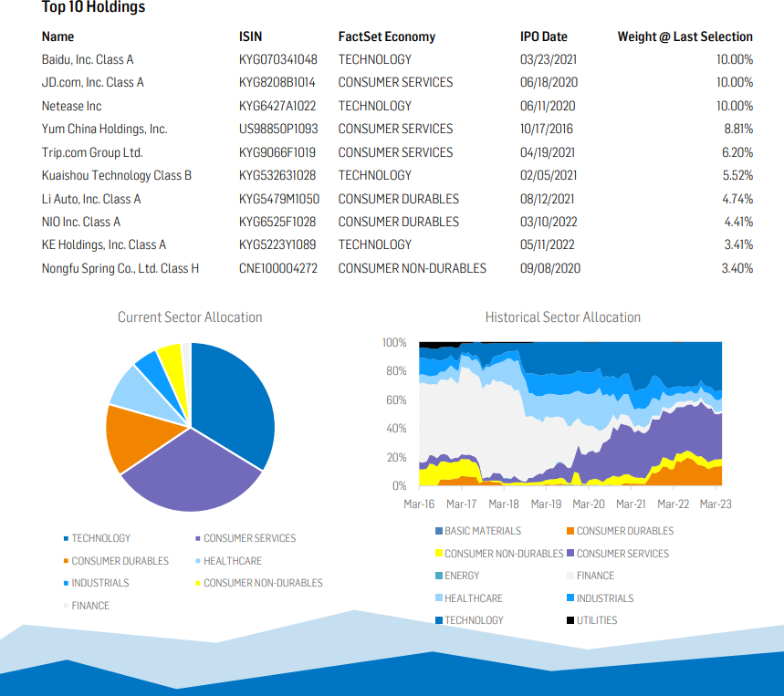The height and width of the screenshot is (696, 784).
Task: Click the Finance pie legend swatch
Action: 66,606
